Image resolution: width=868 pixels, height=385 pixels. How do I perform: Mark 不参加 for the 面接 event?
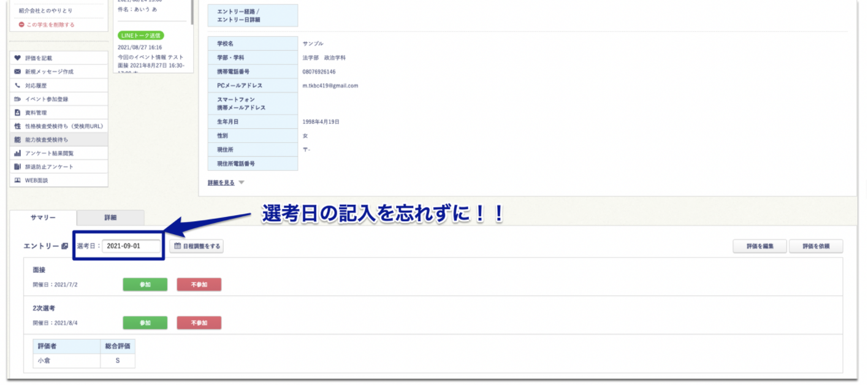click(199, 284)
